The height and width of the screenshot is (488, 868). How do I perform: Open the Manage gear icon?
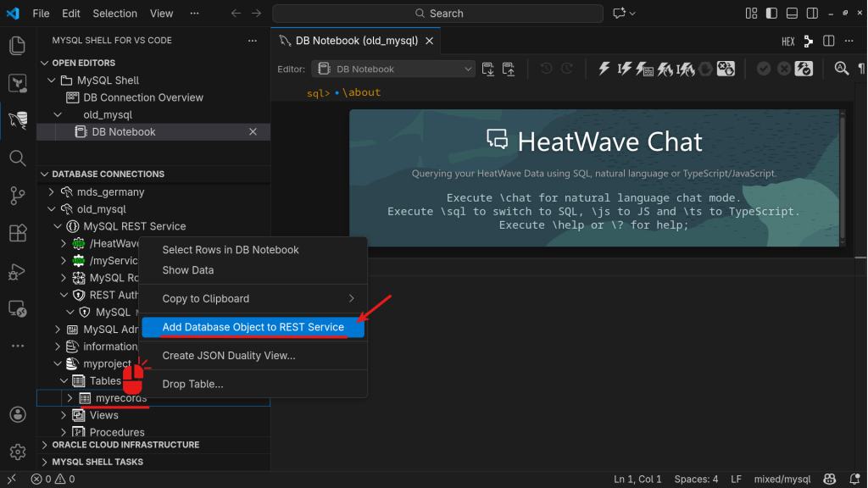click(x=18, y=452)
